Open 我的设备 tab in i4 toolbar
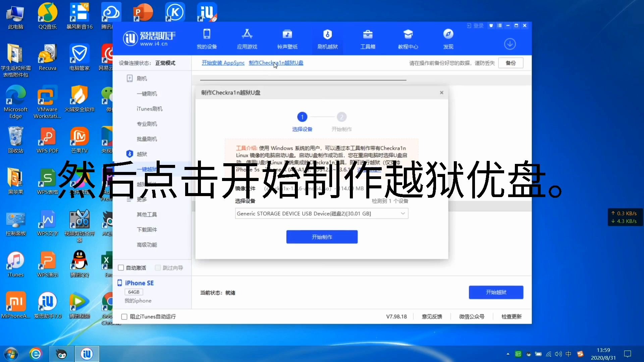644x362 pixels. (x=207, y=39)
